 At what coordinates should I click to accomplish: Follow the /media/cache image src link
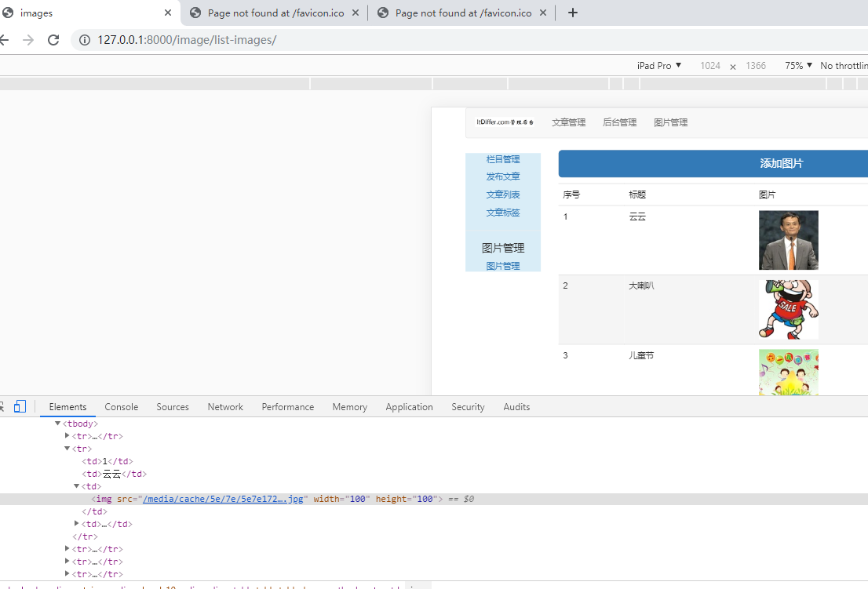pos(223,499)
